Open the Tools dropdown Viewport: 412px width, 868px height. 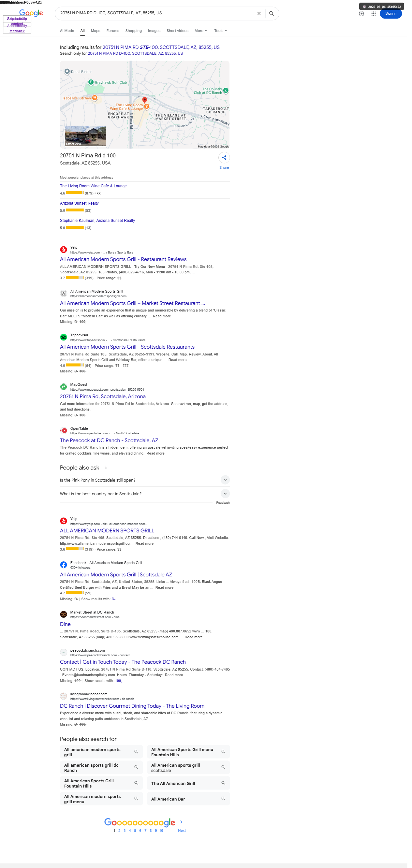223,31
